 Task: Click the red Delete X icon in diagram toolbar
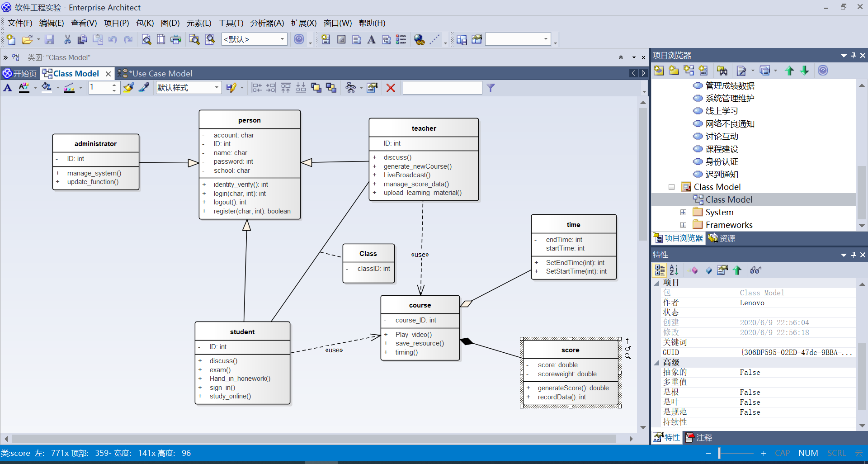point(391,88)
